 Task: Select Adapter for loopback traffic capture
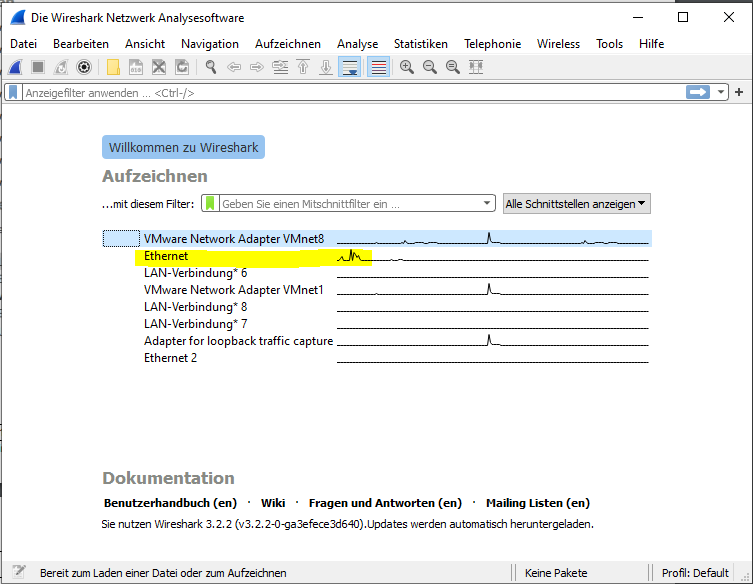pos(377,341)
